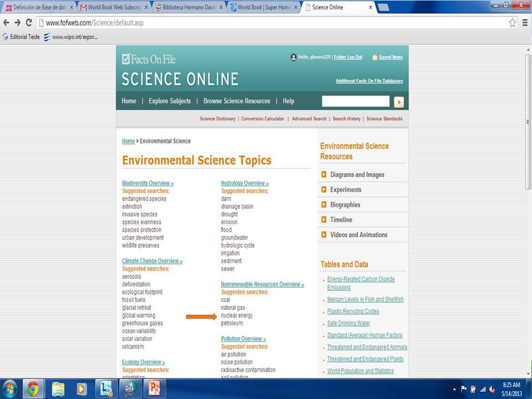
Task: Open World Population and Statistics link
Action: tap(360, 371)
